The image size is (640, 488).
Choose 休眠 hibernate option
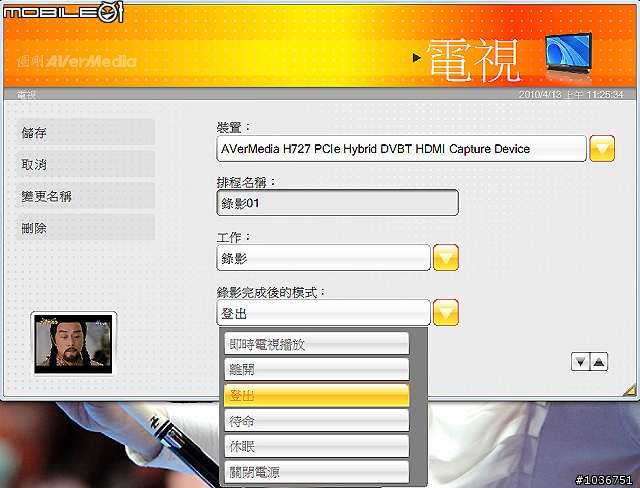click(317, 446)
